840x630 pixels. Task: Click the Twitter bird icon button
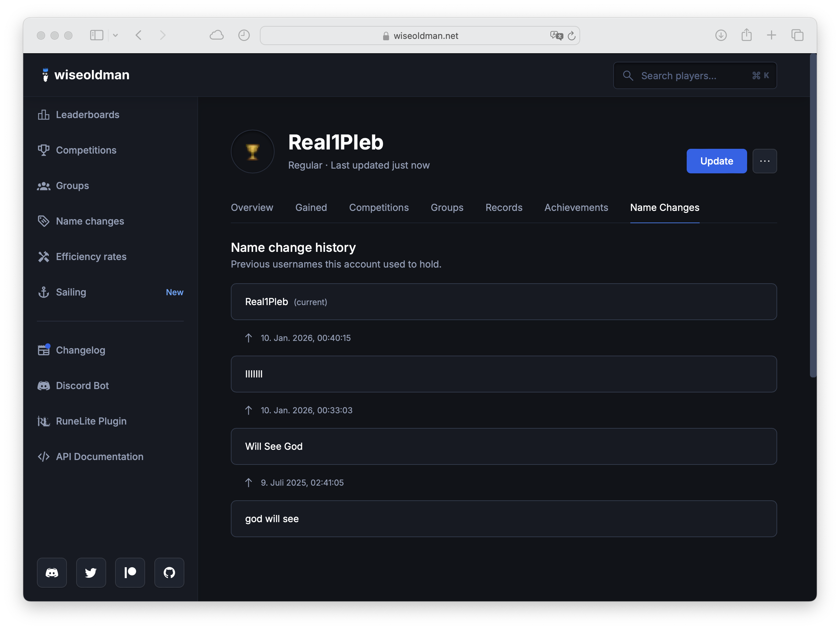tap(91, 572)
